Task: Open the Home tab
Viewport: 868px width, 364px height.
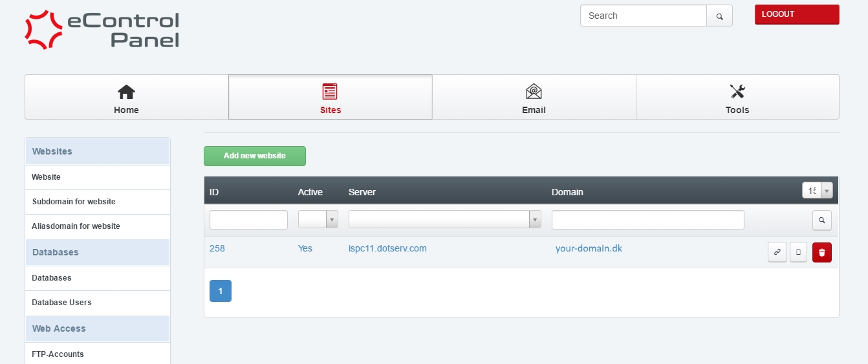Action: (x=126, y=98)
